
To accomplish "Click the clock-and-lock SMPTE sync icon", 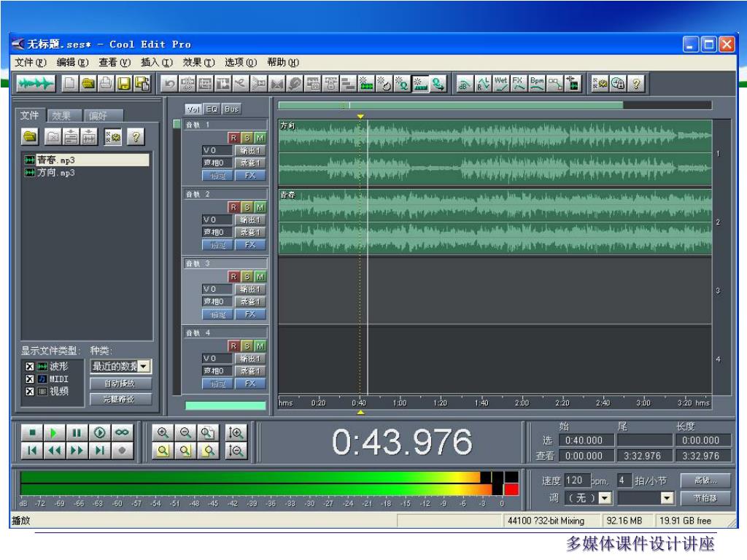I will point(618,84).
